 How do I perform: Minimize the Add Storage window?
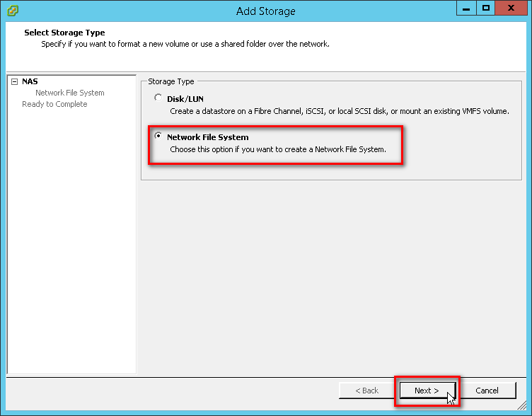point(466,8)
